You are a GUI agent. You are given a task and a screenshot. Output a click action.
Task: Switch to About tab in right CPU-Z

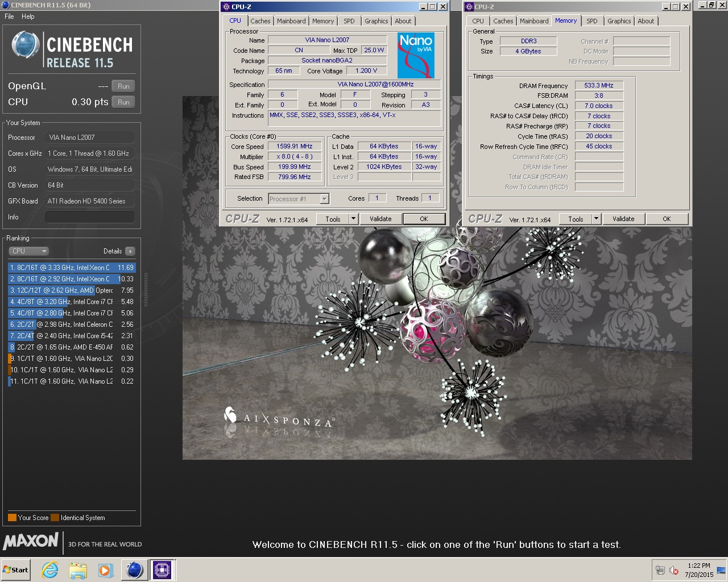[646, 21]
